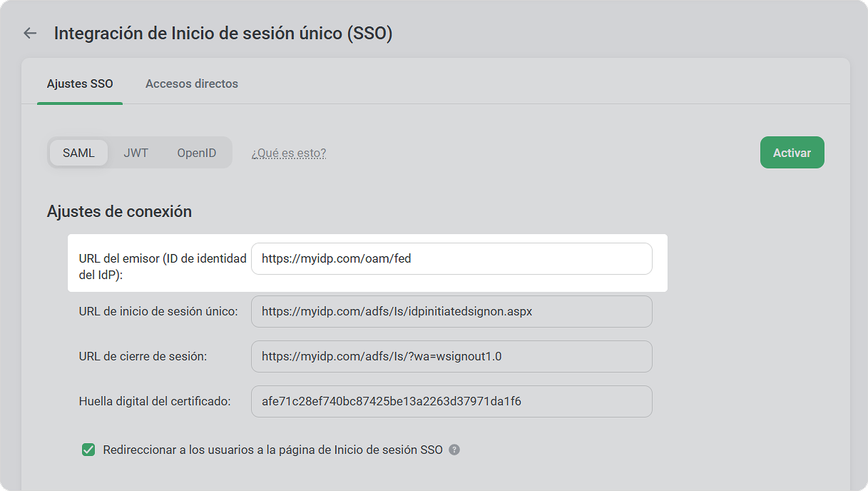The width and height of the screenshot is (868, 491).
Task: Click the URL de inicio de sesión único field
Action: (x=451, y=311)
